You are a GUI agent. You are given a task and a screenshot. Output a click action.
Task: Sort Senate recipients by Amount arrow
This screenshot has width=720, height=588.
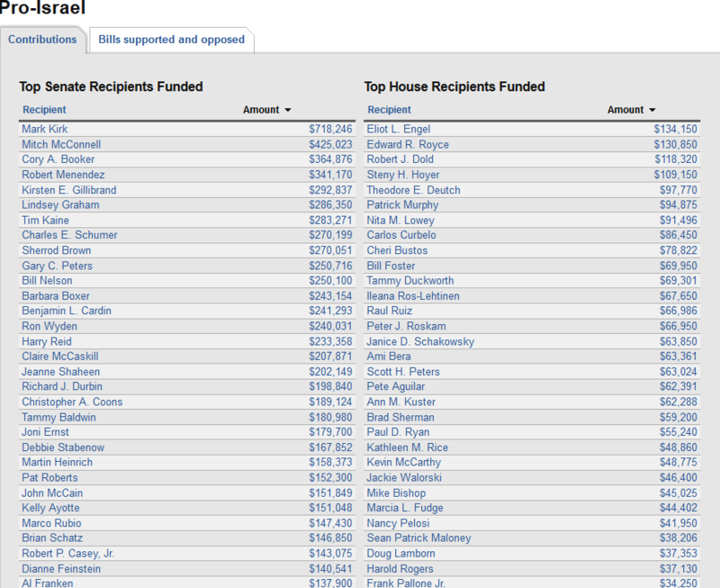point(288,110)
